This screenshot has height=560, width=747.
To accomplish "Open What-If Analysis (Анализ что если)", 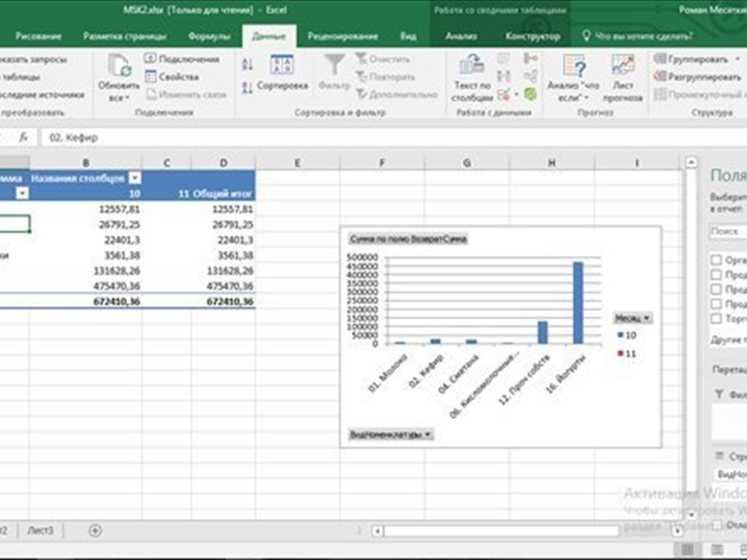I will click(573, 77).
